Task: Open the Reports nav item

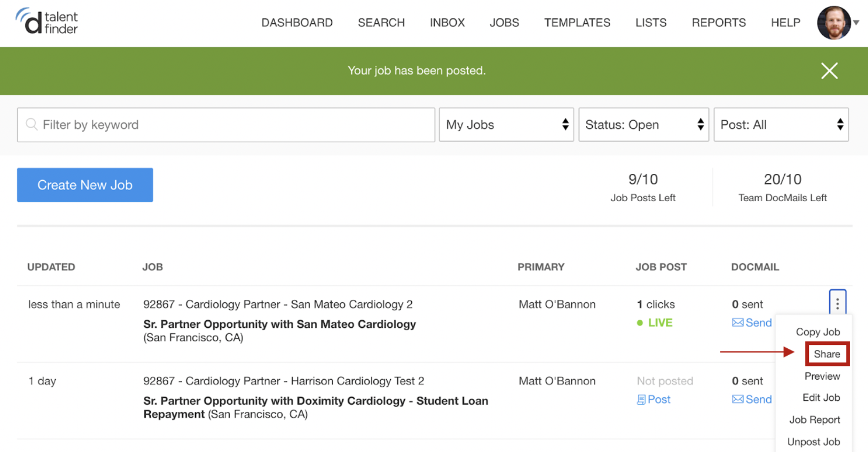Action: pos(718,23)
